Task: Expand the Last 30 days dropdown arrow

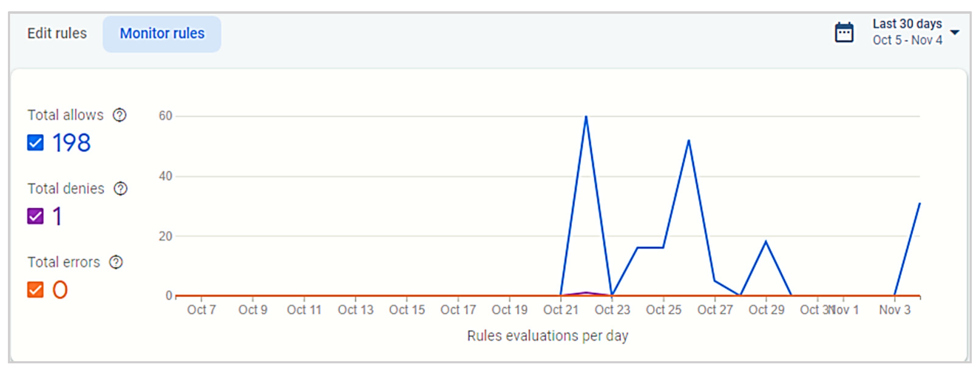Action: click(x=954, y=32)
